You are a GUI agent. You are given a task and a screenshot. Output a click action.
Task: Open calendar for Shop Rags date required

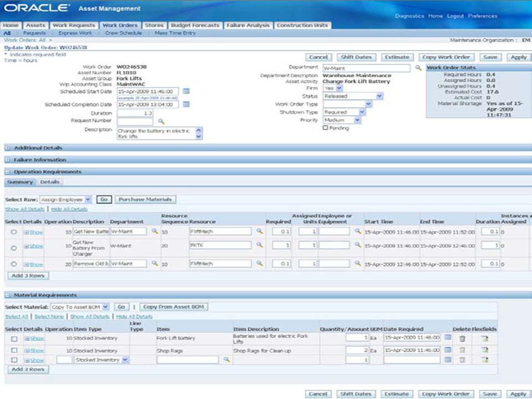[448, 350]
